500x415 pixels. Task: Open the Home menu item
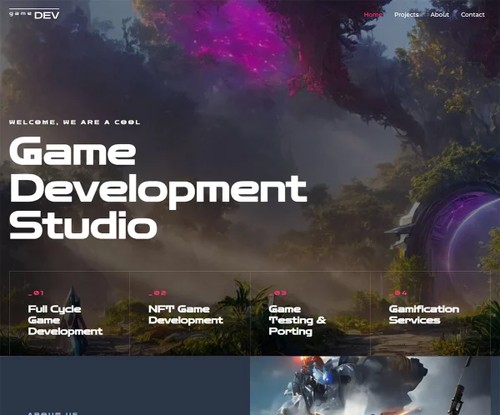coord(373,15)
